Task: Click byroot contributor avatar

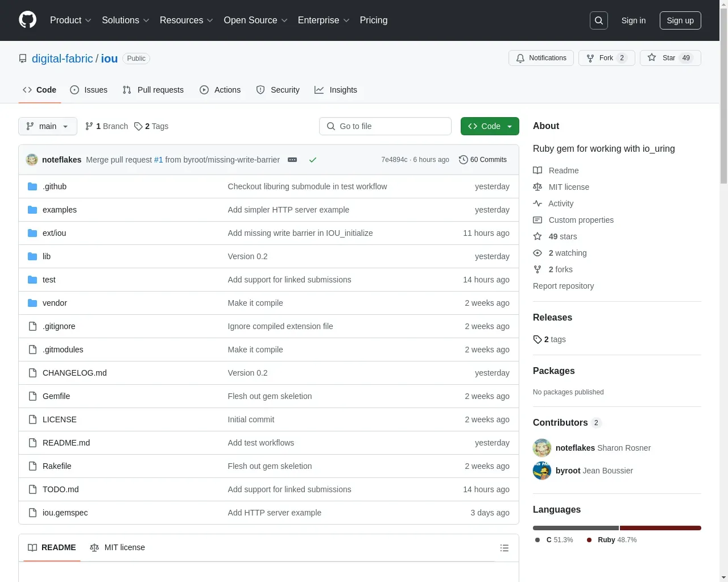Action: point(542,471)
